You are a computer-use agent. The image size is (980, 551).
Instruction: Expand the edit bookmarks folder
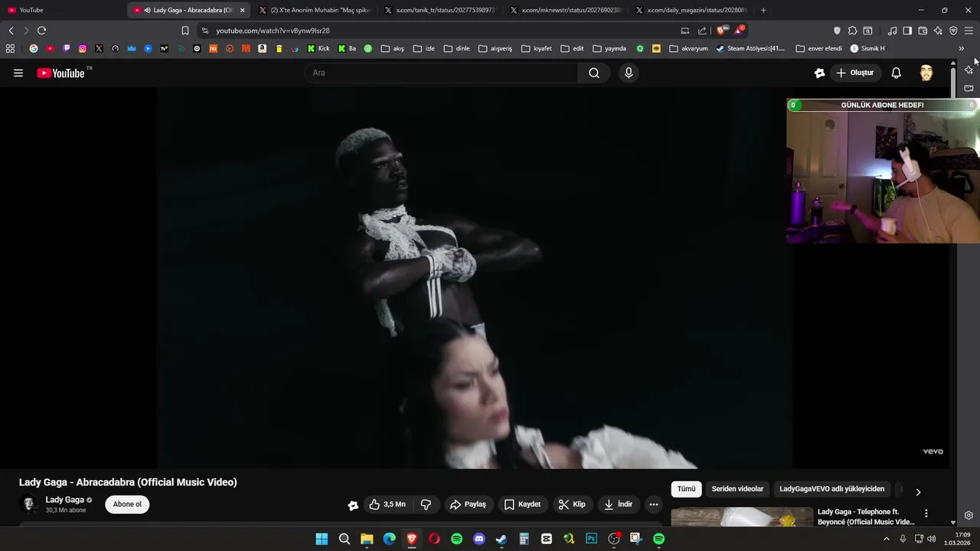(572, 48)
